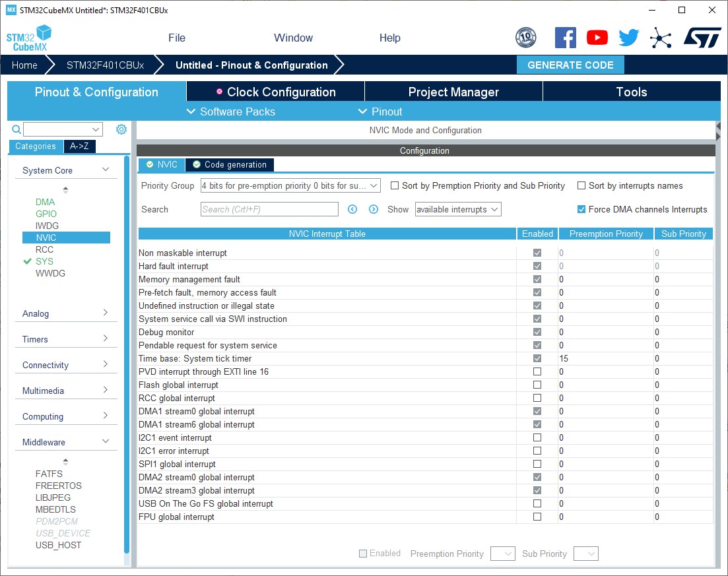The height and width of the screenshot is (576, 728).
Task: Select Debug monitor interrupt row
Action: [425, 333]
